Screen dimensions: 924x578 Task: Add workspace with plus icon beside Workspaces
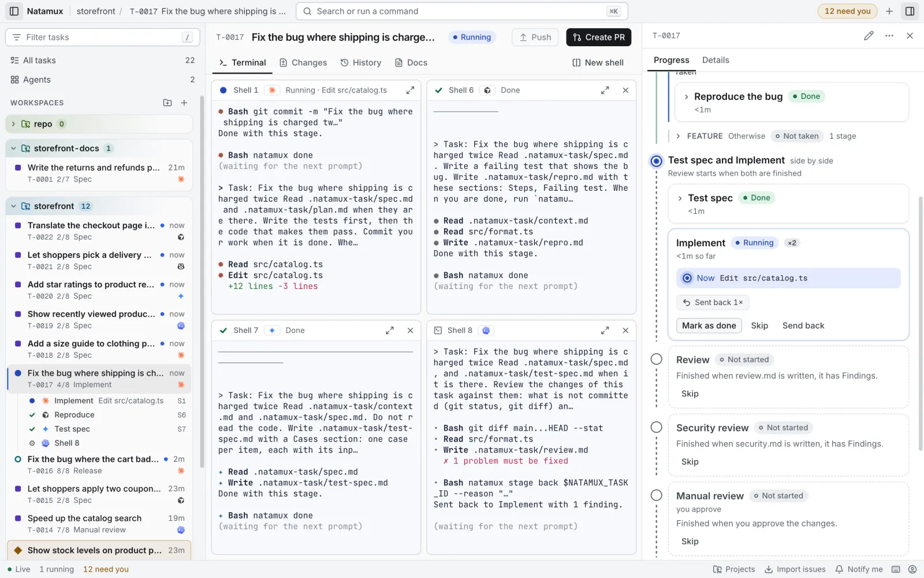[184, 102]
